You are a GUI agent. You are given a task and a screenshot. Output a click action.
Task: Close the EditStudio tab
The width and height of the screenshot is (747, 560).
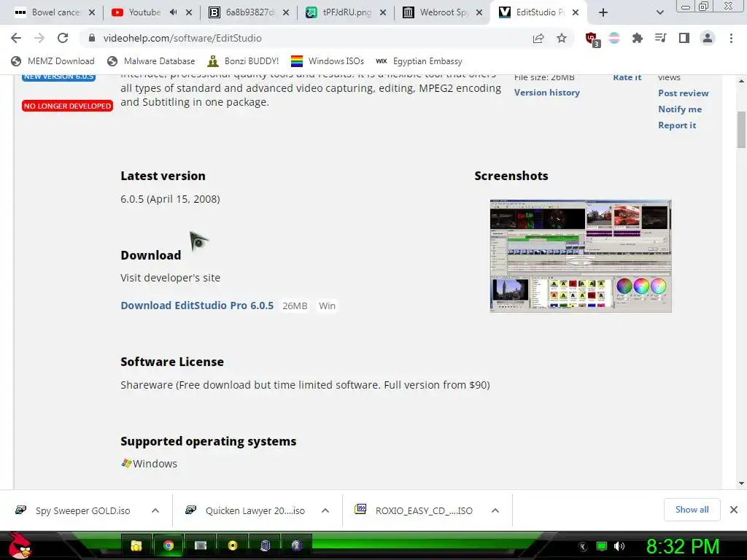pos(576,12)
